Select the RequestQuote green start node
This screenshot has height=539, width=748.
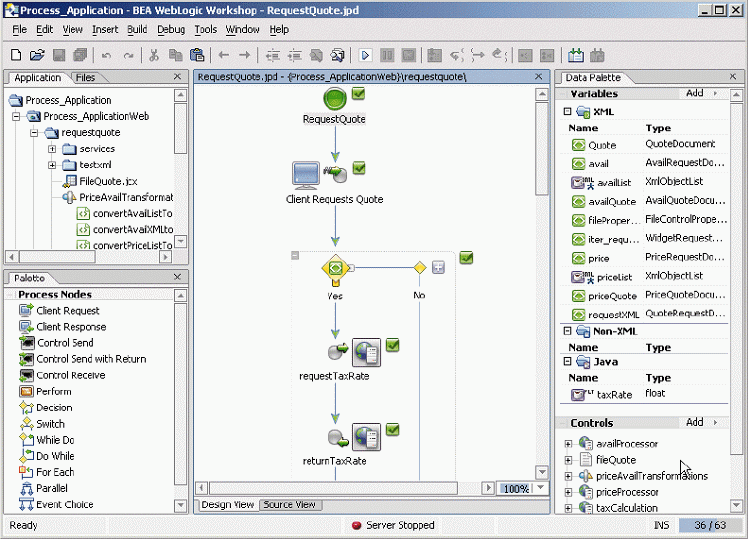(x=335, y=99)
